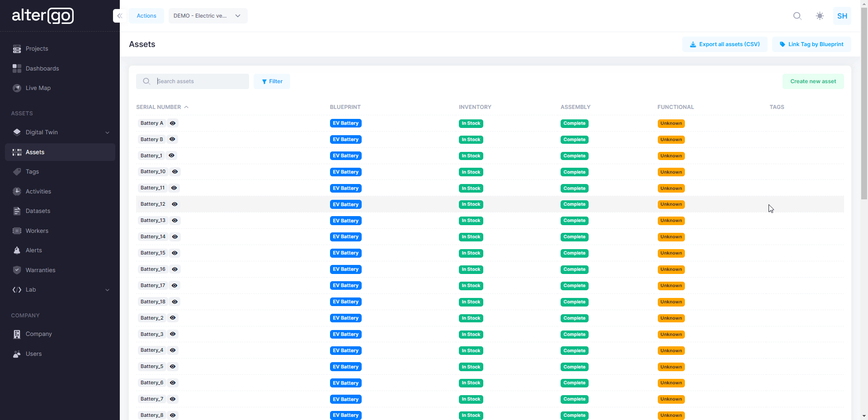
Task: Open the Actions menu
Action: (146, 16)
